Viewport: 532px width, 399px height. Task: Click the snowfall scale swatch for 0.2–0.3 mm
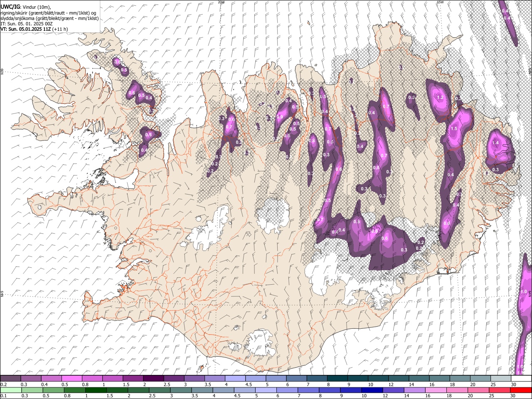pos(10,379)
